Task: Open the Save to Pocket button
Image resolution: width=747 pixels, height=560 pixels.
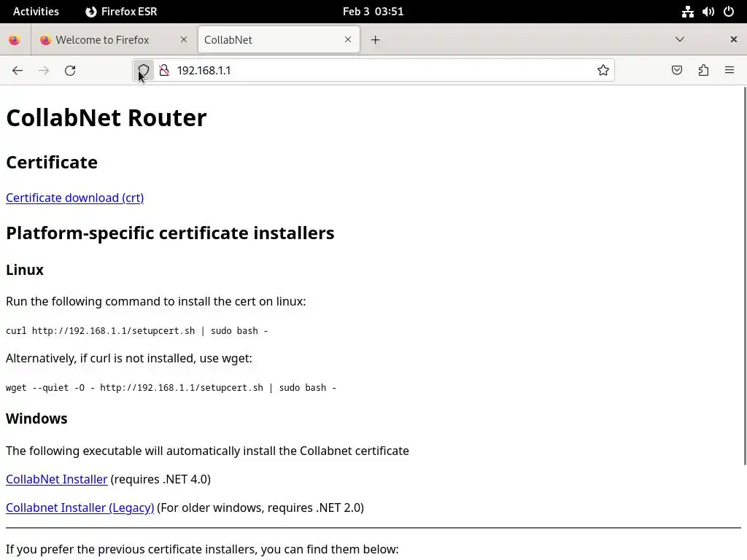Action: (676, 71)
